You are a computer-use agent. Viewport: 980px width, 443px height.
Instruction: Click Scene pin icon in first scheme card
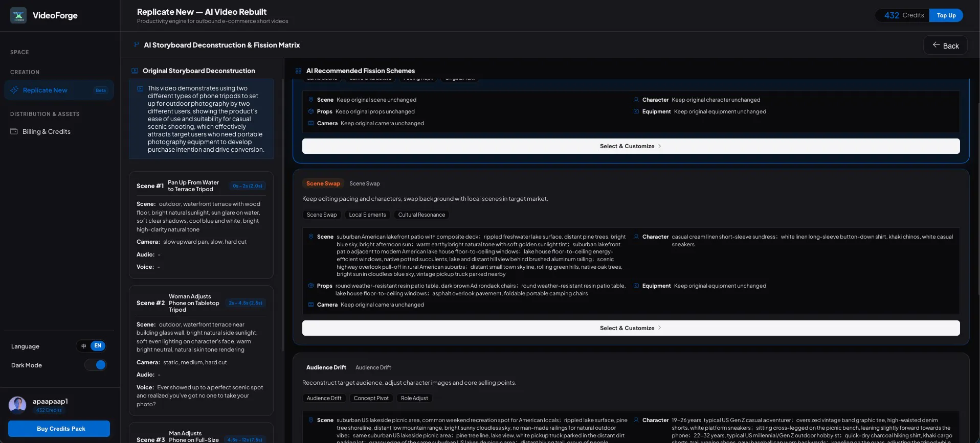pos(311,100)
